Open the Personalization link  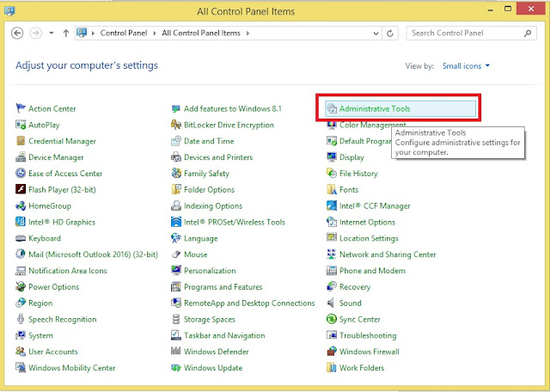pos(210,271)
